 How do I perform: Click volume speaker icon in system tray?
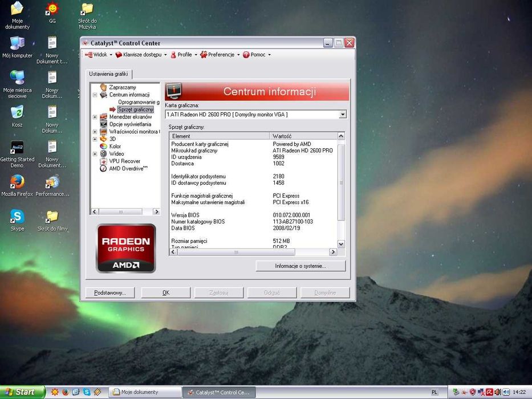click(506, 392)
